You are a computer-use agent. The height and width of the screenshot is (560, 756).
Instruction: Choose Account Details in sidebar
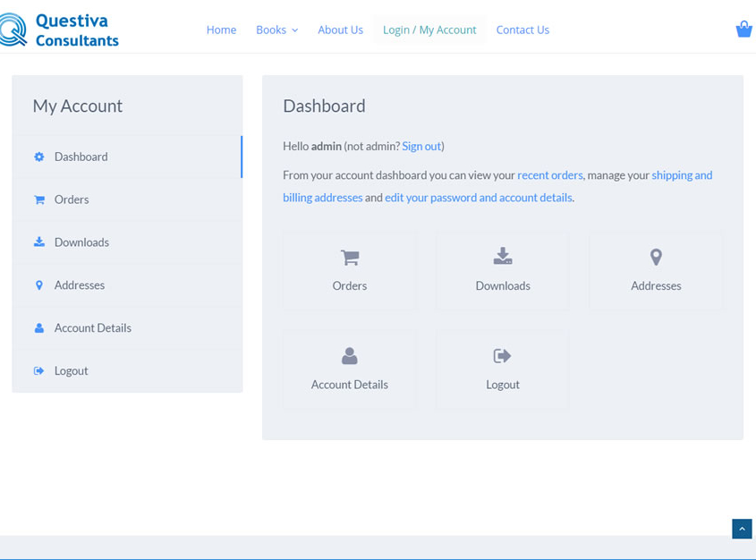(93, 328)
